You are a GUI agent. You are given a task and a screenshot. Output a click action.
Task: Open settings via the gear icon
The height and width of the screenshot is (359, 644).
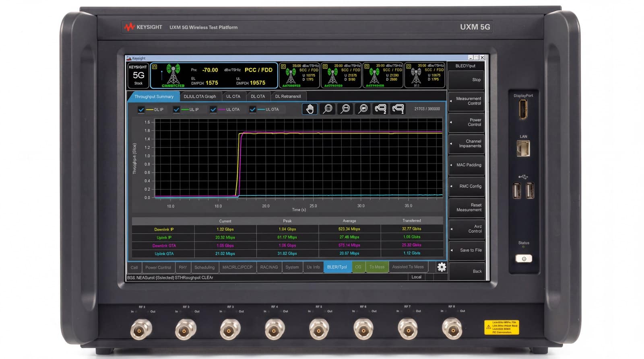[x=442, y=267]
